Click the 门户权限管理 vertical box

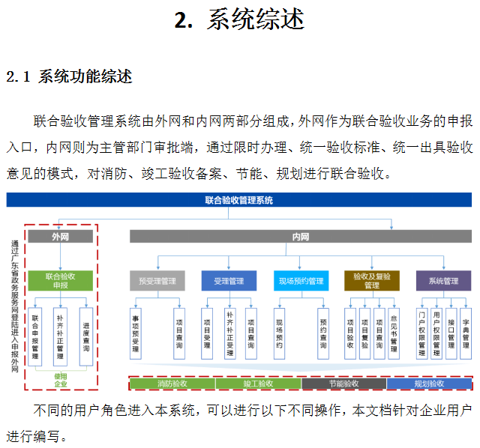coord(423,333)
